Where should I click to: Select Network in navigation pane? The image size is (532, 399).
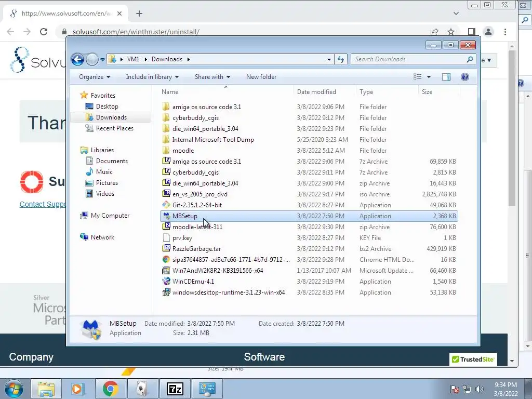click(102, 237)
